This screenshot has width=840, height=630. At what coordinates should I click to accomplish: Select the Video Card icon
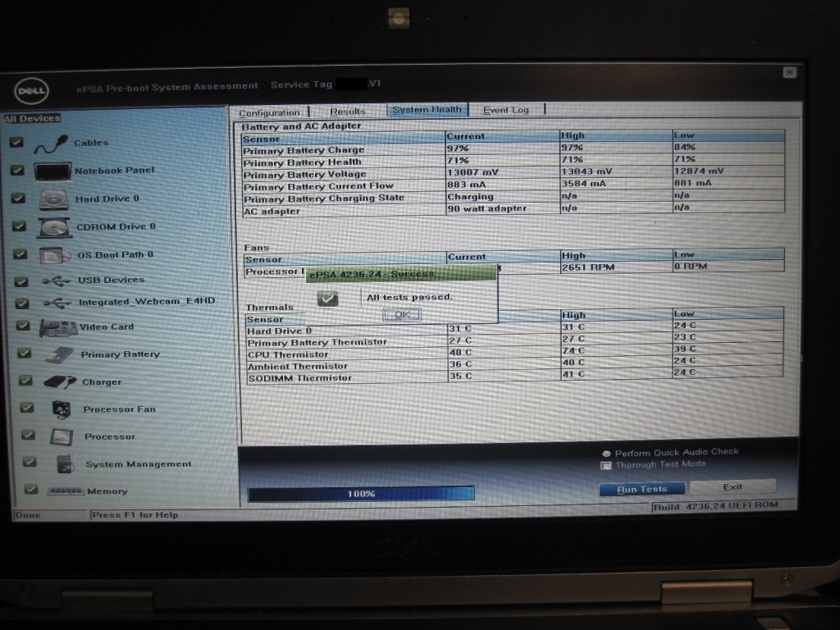pyautogui.click(x=58, y=327)
